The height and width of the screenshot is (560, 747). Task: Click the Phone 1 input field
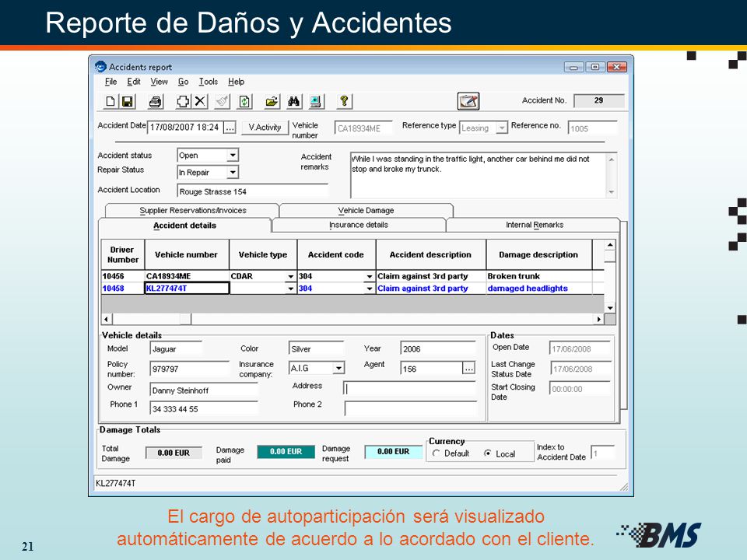(x=204, y=408)
